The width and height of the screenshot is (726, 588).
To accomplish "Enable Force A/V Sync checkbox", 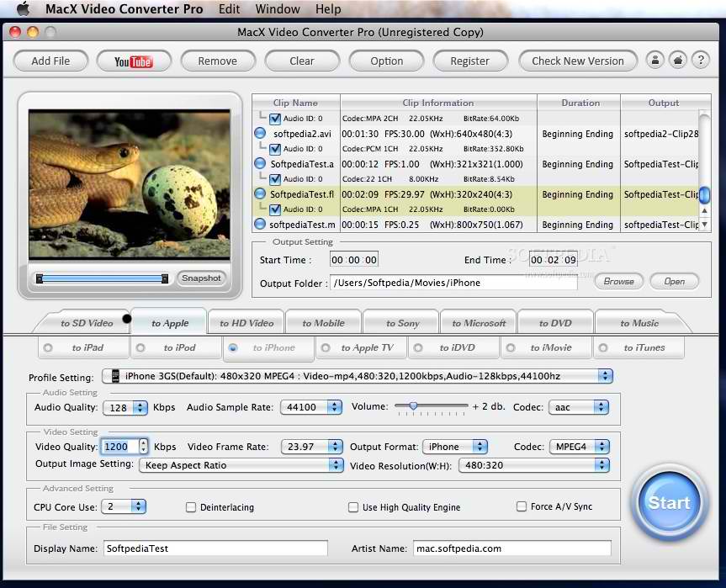I will 522,506.
